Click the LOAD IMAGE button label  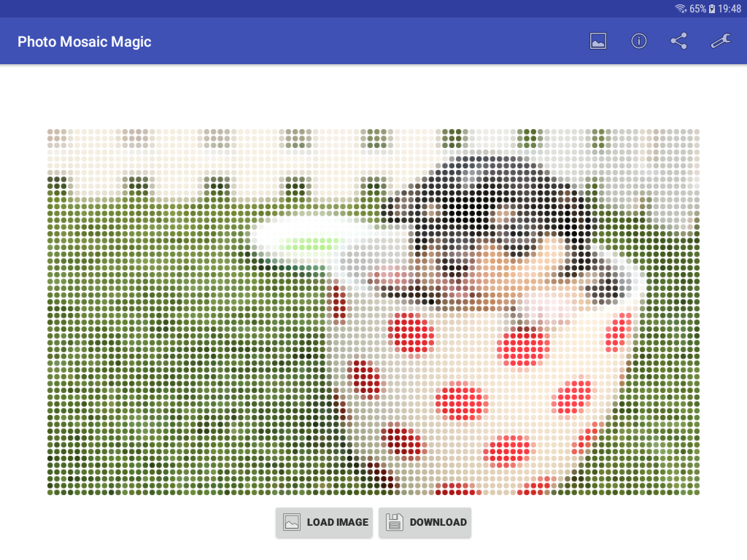pyautogui.click(x=338, y=522)
